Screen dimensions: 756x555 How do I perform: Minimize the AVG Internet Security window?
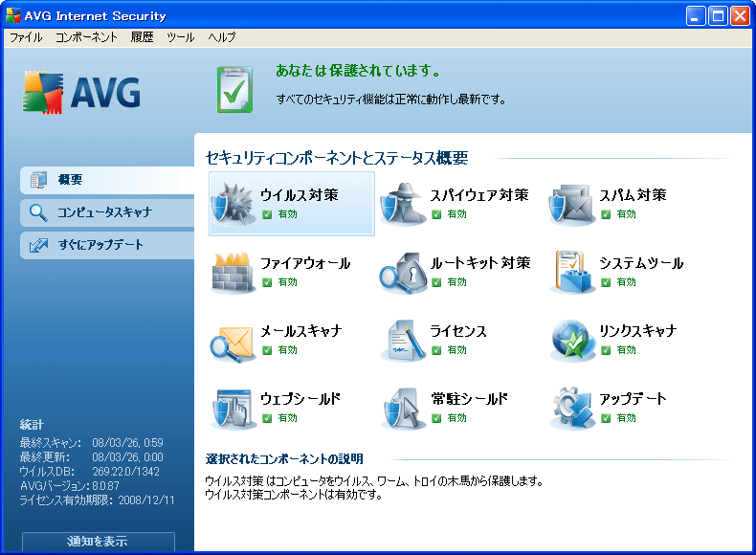[x=696, y=16]
